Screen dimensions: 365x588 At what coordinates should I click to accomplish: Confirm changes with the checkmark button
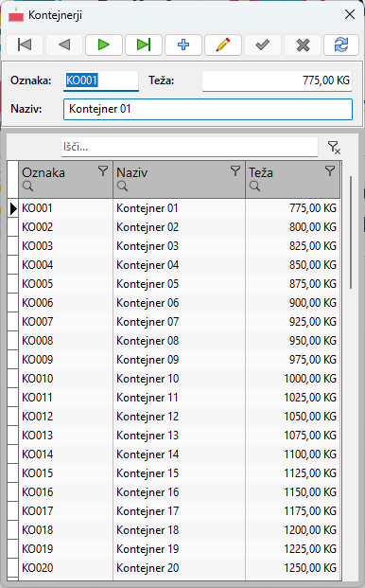[263, 45]
